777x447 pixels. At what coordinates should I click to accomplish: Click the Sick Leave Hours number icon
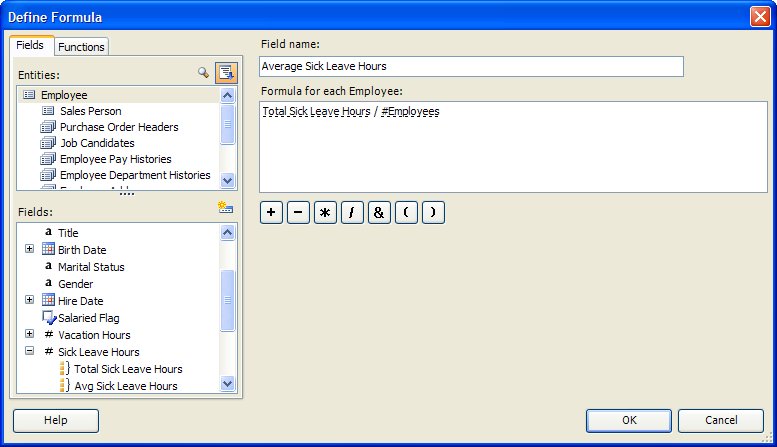49,351
